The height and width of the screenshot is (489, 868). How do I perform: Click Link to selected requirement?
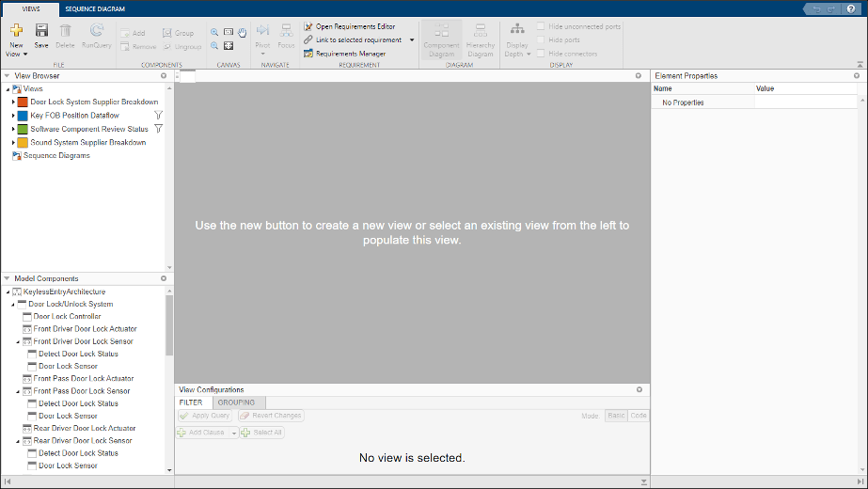click(x=354, y=39)
